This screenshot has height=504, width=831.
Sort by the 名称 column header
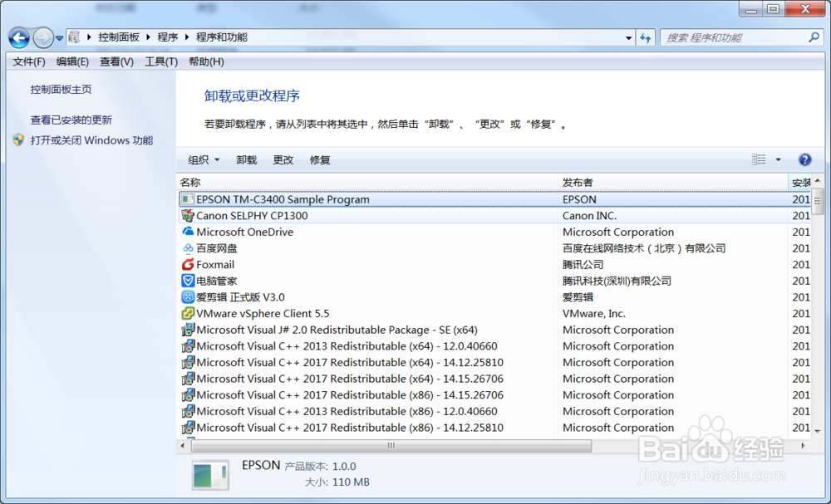point(366,183)
